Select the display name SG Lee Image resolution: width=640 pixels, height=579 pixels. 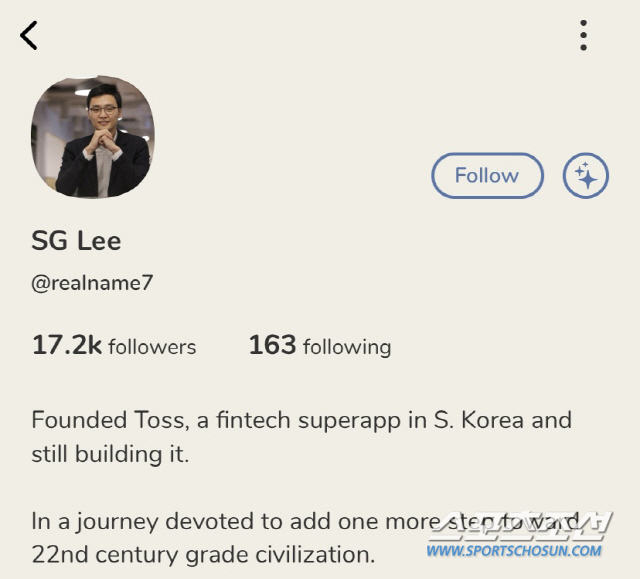tap(76, 241)
